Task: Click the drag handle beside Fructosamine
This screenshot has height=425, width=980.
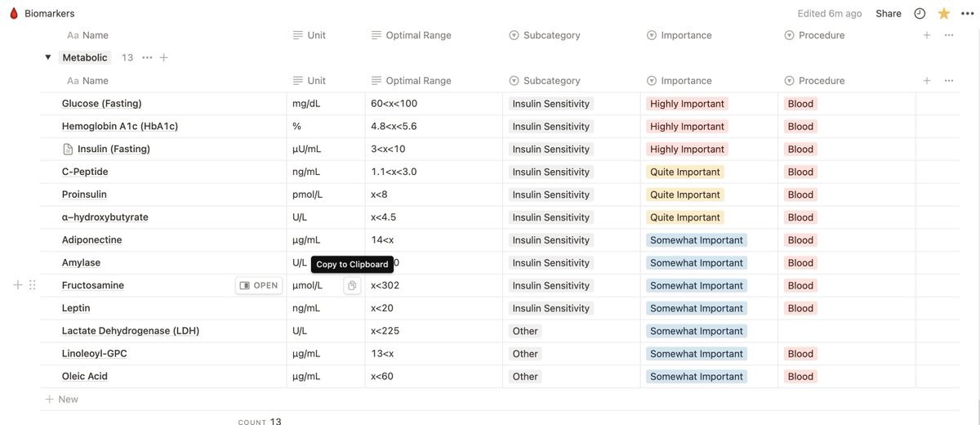Action: pyautogui.click(x=33, y=285)
